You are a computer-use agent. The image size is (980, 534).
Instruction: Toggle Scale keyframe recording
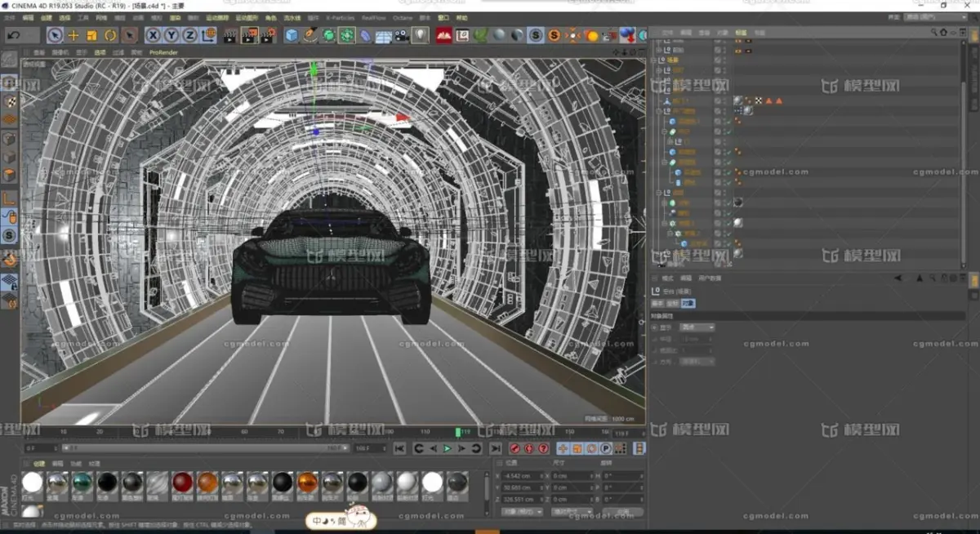point(577,448)
